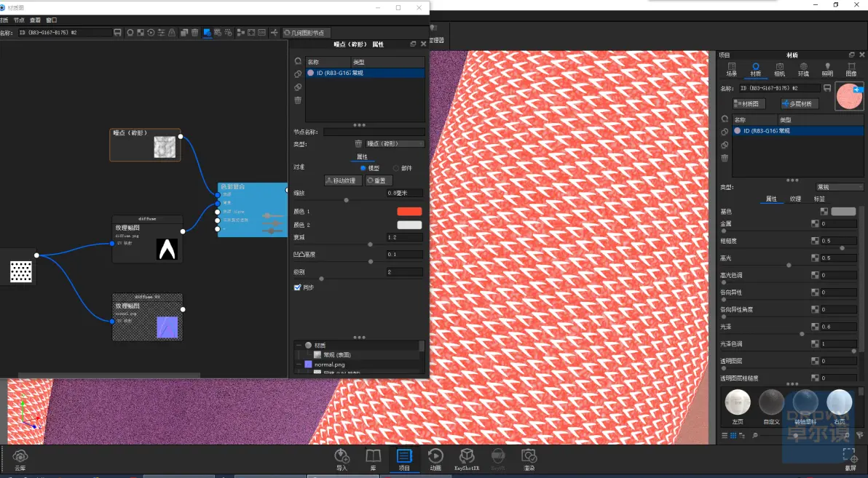868x478 pixels.
Task: Open the 场景 tab in project panel
Action: (x=732, y=70)
